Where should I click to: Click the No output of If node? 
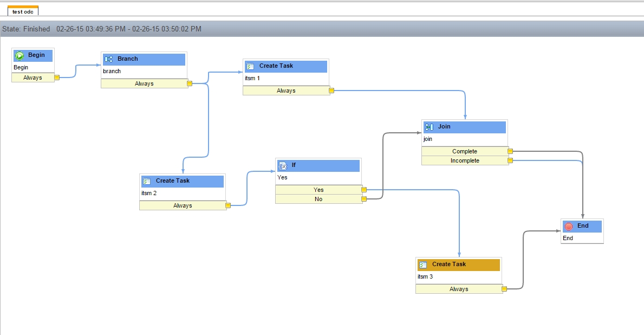(318, 199)
